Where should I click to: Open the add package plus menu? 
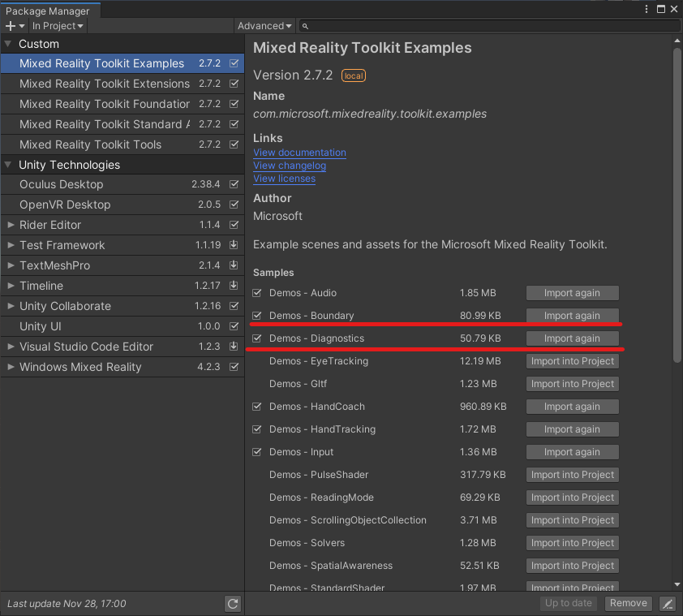point(15,26)
